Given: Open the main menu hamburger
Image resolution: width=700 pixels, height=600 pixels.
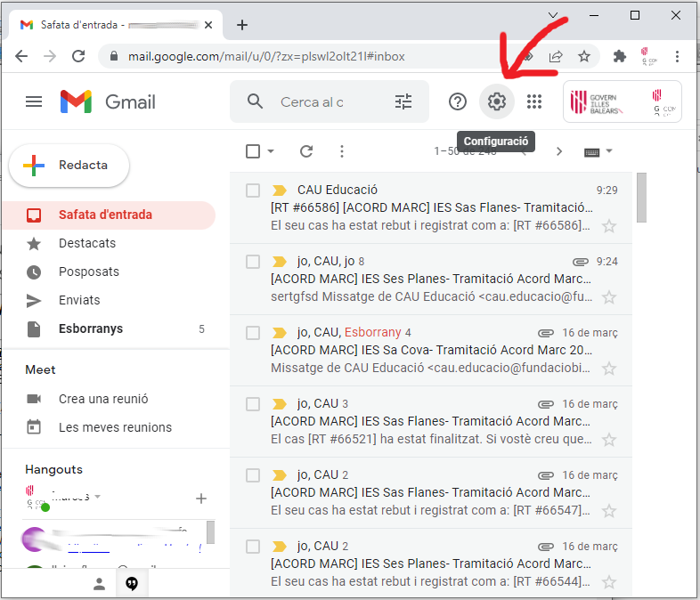Looking at the screenshot, I should (34, 101).
